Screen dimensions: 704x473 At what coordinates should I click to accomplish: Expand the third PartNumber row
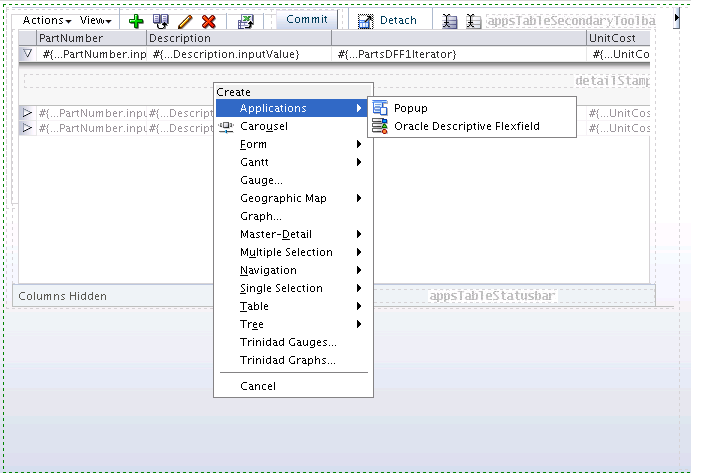coord(27,128)
